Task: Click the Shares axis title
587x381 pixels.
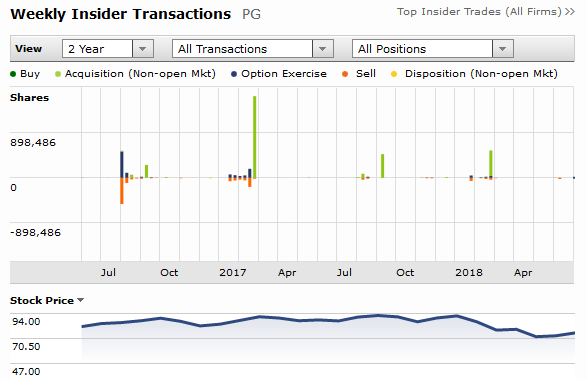Action: click(30, 98)
